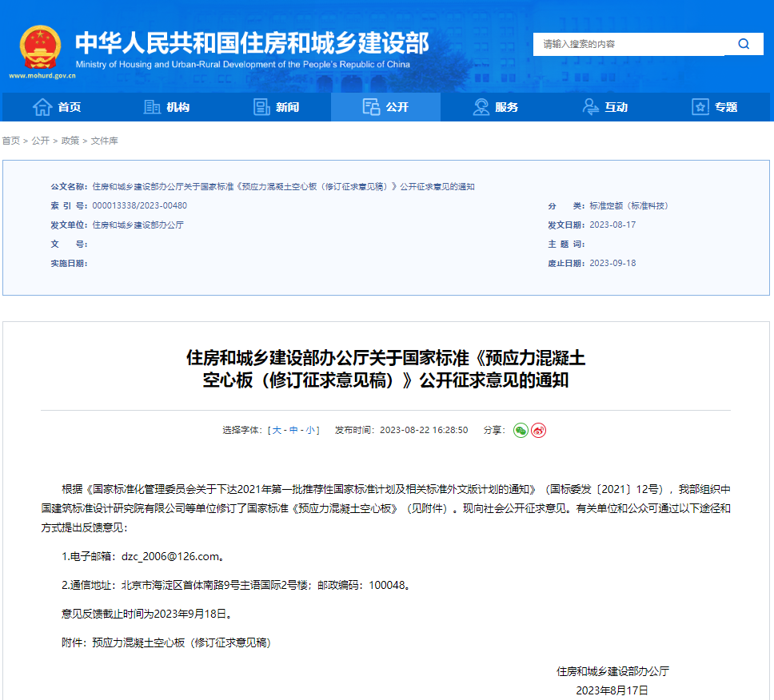This screenshot has height=700, width=774.
Task: Open 文件库 breadcrumb link
Action: tap(104, 141)
